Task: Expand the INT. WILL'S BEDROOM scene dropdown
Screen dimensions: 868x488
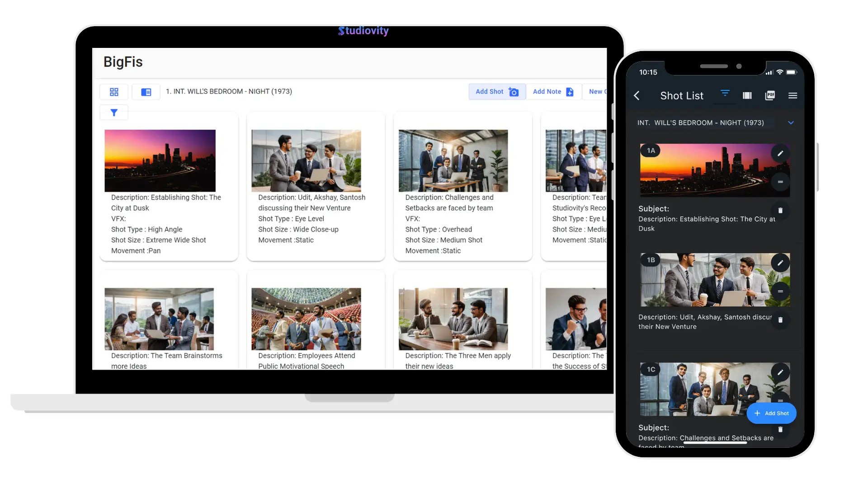Action: [791, 122]
